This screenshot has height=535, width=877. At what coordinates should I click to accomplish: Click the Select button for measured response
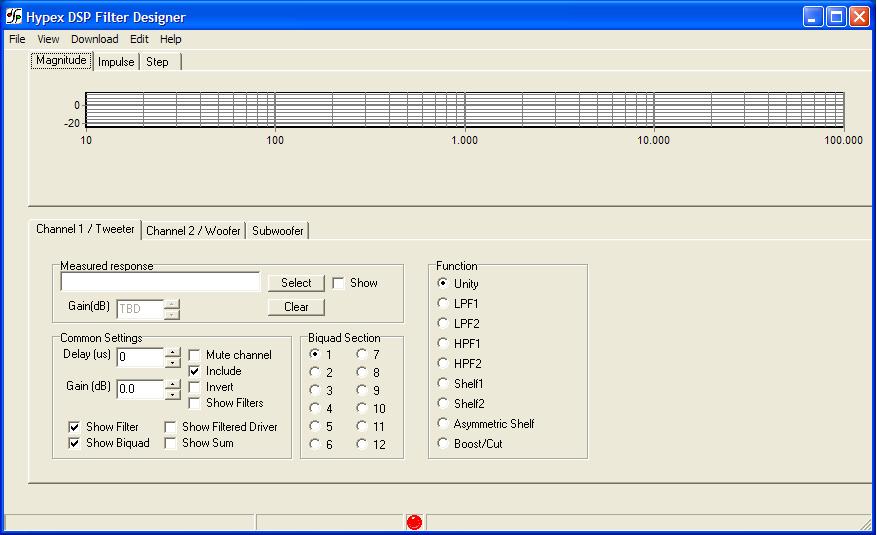coord(296,283)
